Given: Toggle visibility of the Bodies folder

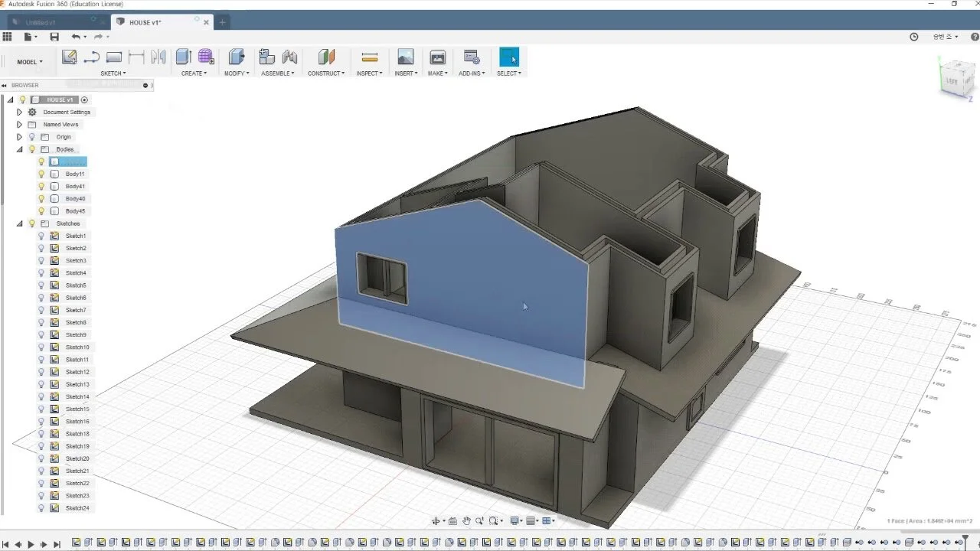Looking at the screenshot, I should pos(31,148).
